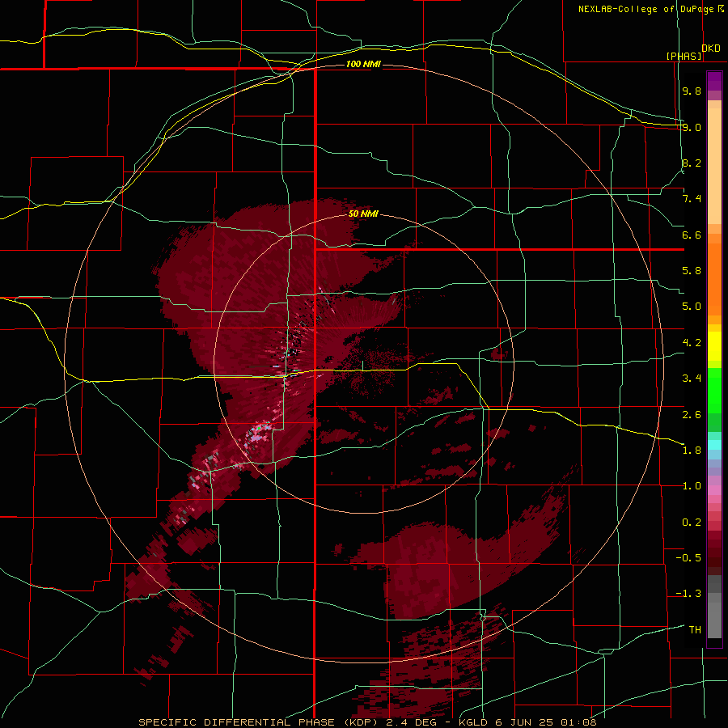Viewport: 728px width, 728px height.
Task: Click the -1.3 scale value
Action: 688,594
